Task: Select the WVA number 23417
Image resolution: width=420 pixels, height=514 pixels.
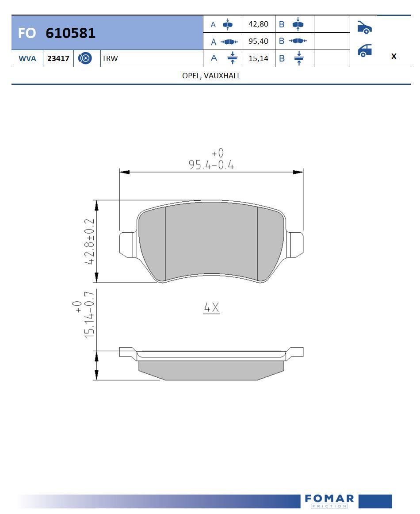Action: coord(58,58)
